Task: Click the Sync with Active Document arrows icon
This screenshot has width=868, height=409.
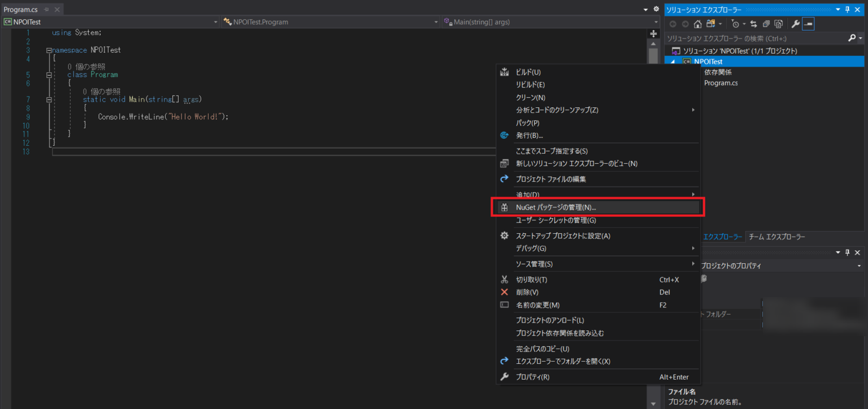Action: point(753,24)
